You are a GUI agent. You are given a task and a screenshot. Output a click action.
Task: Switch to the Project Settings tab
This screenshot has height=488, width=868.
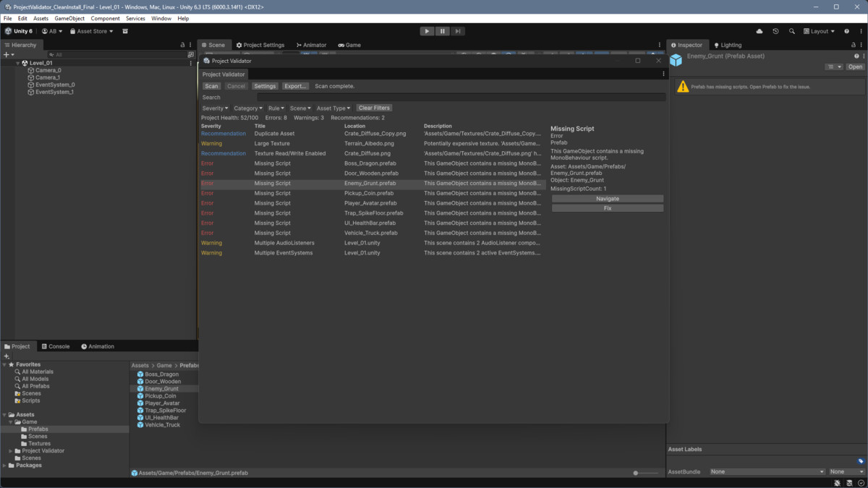[x=260, y=45]
